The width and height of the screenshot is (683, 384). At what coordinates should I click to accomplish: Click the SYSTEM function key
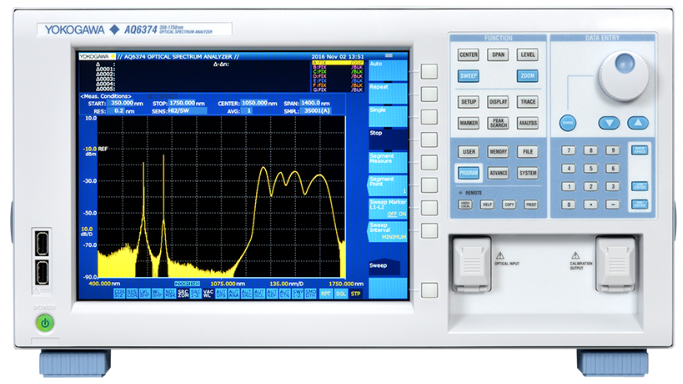(x=527, y=173)
